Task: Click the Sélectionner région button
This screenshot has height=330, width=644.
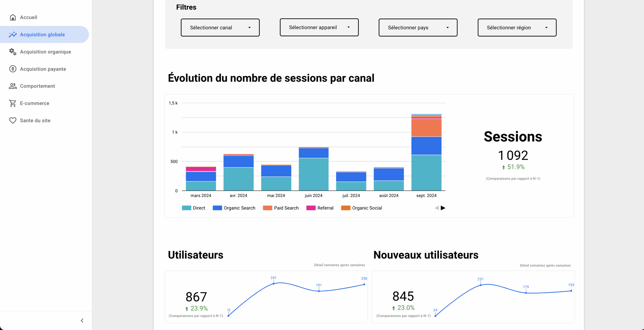Action: coord(516,27)
